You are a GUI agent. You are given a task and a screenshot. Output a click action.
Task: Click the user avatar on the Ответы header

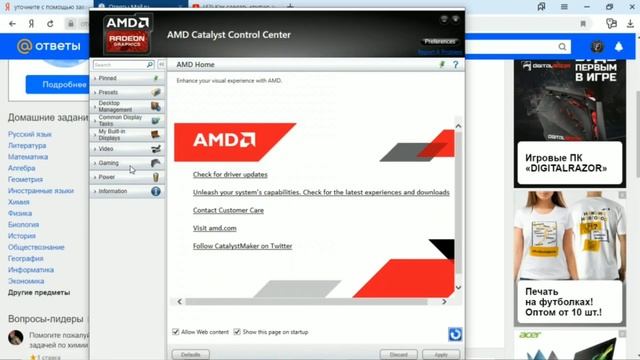[597, 47]
